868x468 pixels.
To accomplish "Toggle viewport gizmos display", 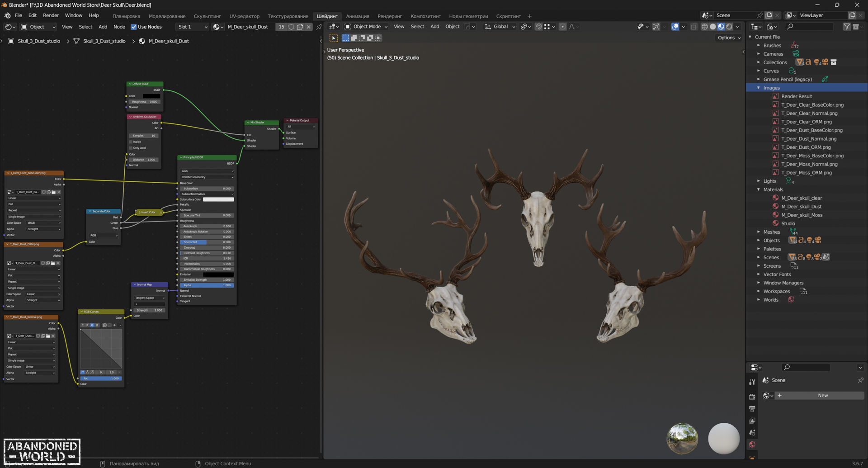I will [656, 27].
